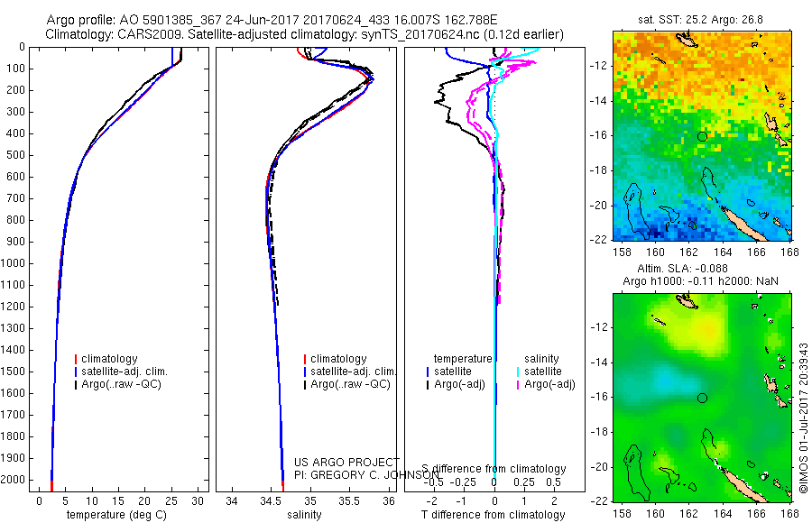Click 'Argo(-adj)' entry under salinity difference legend
The height and width of the screenshot is (523, 812).
549,384
